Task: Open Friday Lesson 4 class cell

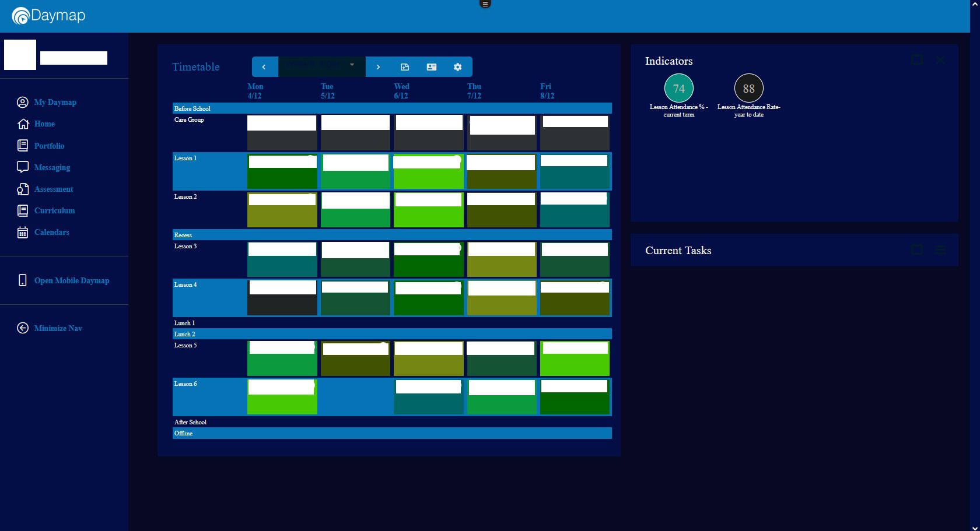Action: coord(575,298)
